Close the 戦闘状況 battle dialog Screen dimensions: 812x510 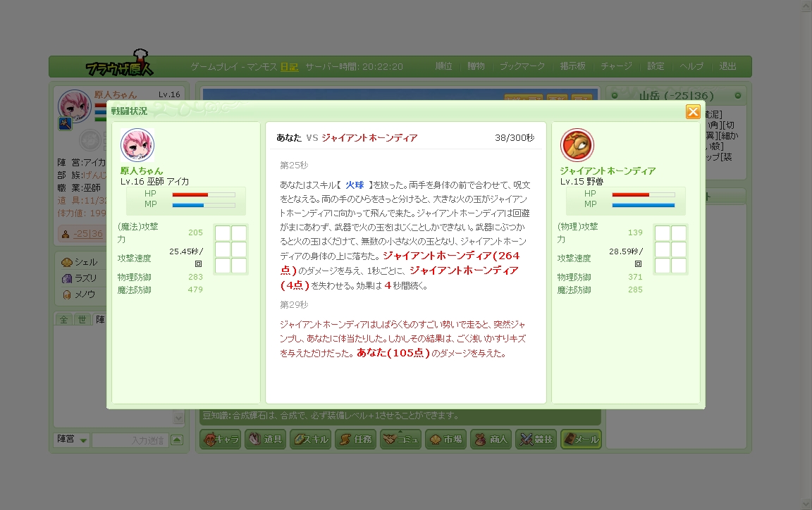tap(693, 112)
